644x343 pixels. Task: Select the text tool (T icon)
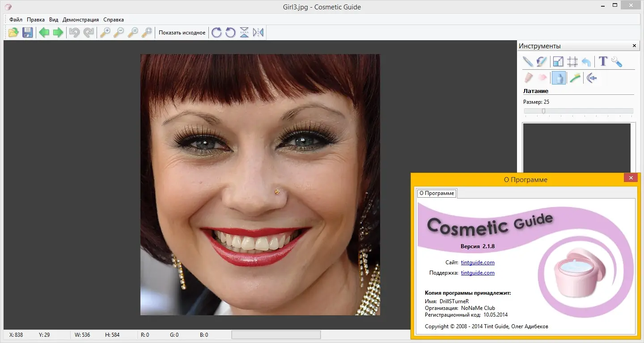click(603, 61)
